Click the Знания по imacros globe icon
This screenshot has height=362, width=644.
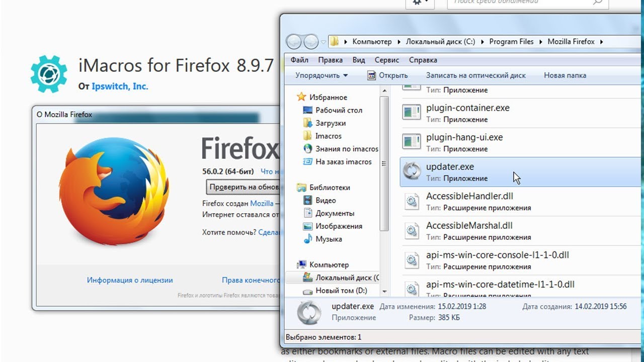tap(307, 149)
